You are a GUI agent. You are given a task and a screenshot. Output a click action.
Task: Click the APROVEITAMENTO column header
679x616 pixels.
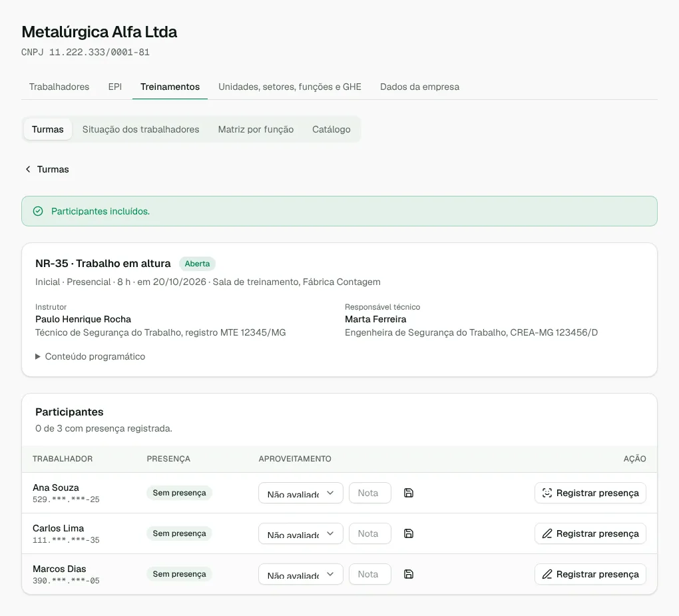click(295, 460)
